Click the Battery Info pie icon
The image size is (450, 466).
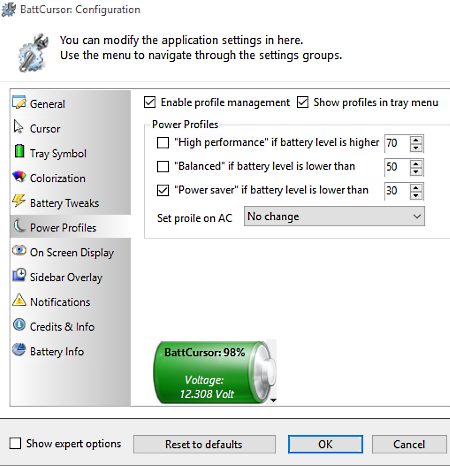tap(19, 350)
